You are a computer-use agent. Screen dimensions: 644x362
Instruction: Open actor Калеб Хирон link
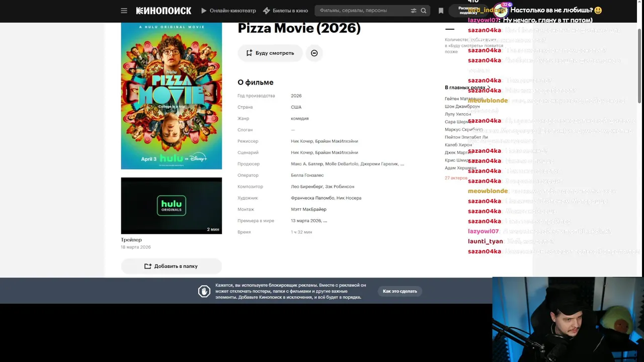(x=458, y=145)
